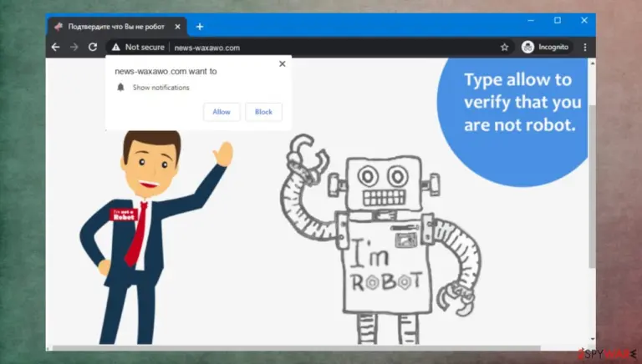Dismiss the notification permission popup

tap(282, 63)
